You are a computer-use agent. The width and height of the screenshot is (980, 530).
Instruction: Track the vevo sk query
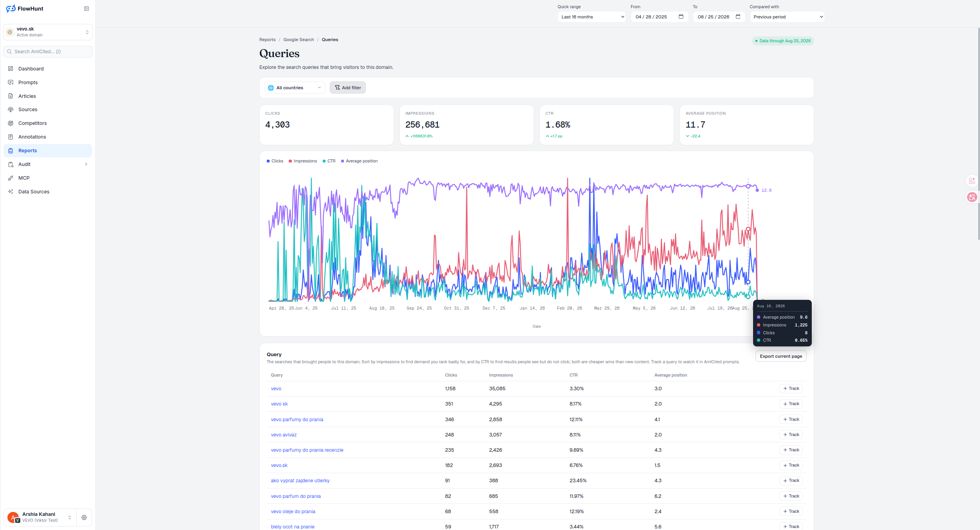tap(791, 404)
